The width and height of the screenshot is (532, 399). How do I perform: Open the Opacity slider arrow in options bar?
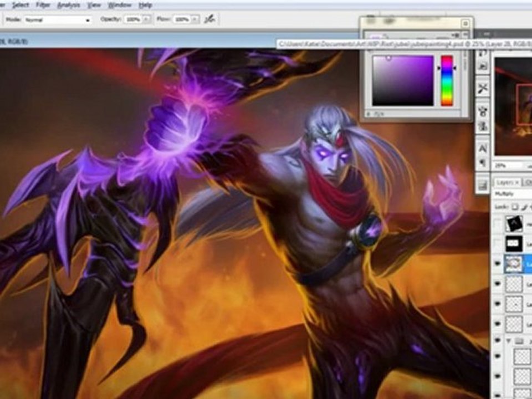146,19
